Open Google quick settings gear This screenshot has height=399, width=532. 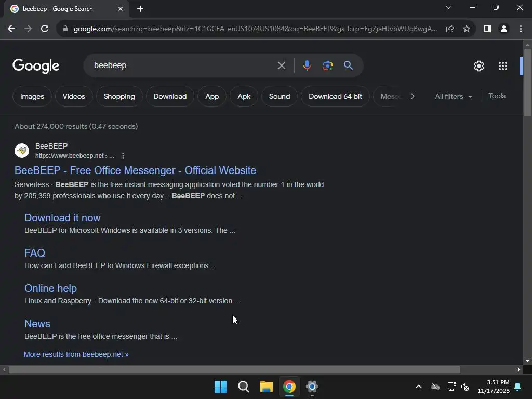[x=478, y=66]
